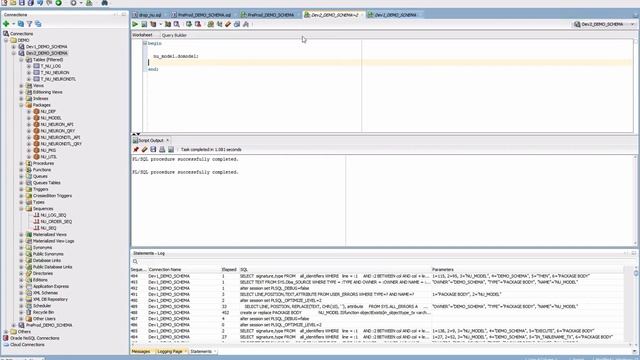Click the binoculars icon in the main toolbar

104,2
